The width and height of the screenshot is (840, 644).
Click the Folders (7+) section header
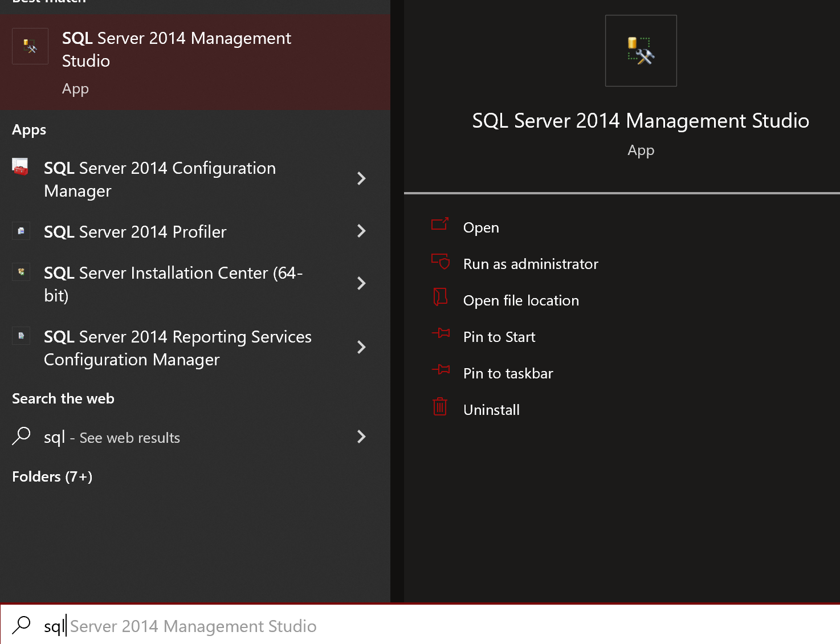point(52,476)
